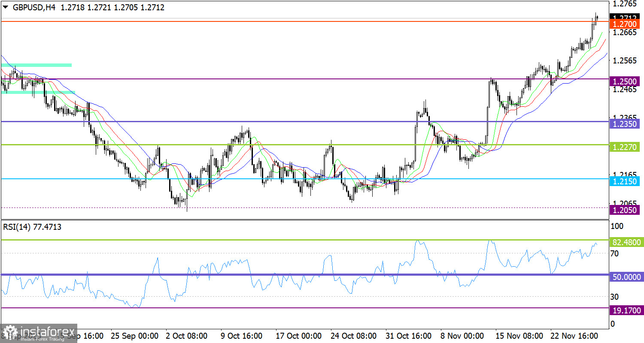Select the 1.2165 price scale value

point(625,175)
